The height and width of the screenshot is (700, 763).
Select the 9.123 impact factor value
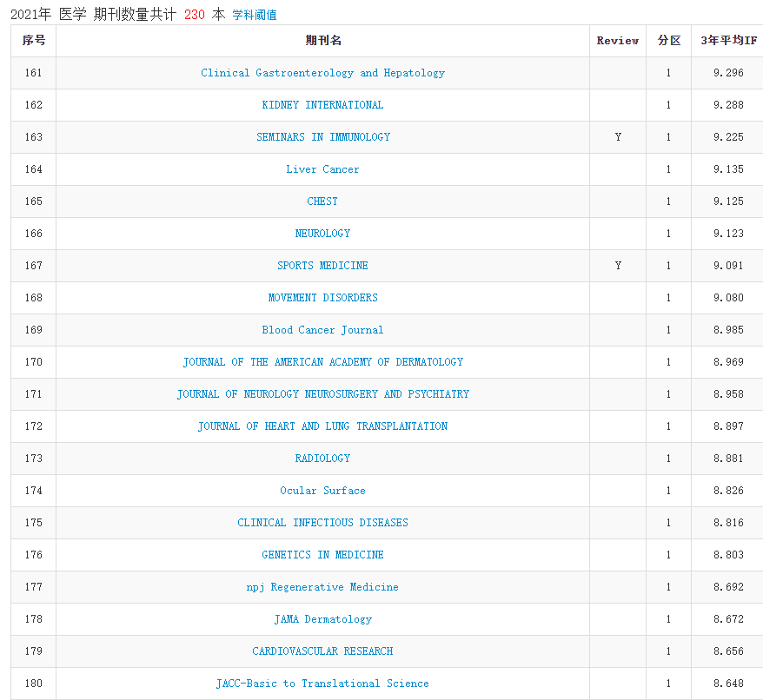click(x=728, y=234)
